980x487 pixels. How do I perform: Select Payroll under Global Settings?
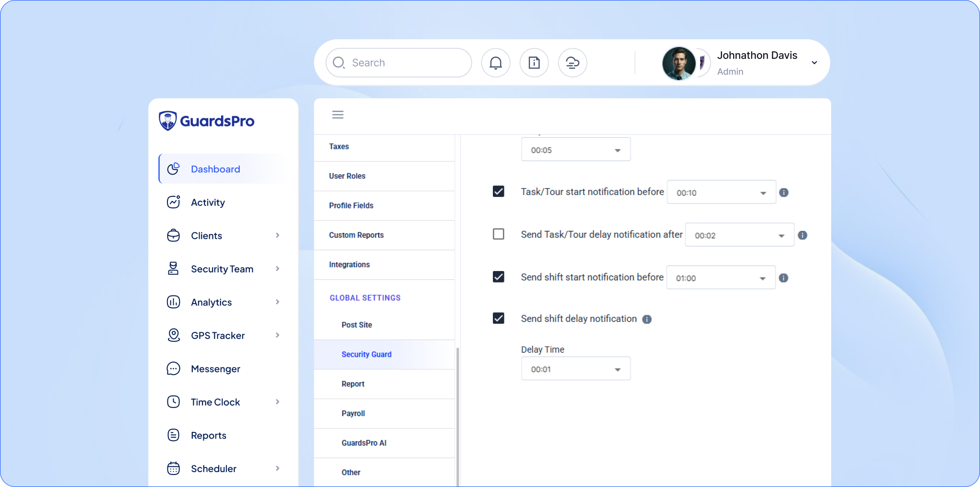pyautogui.click(x=384, y=413)
